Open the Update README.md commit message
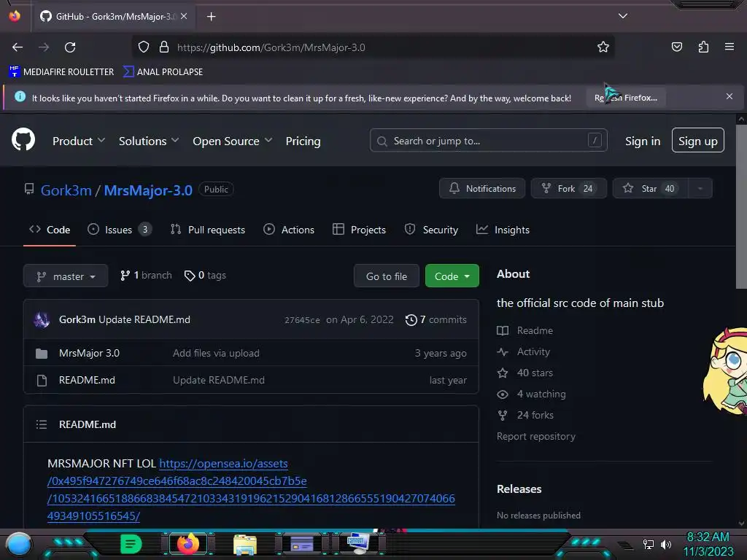 tap(144, 319)
